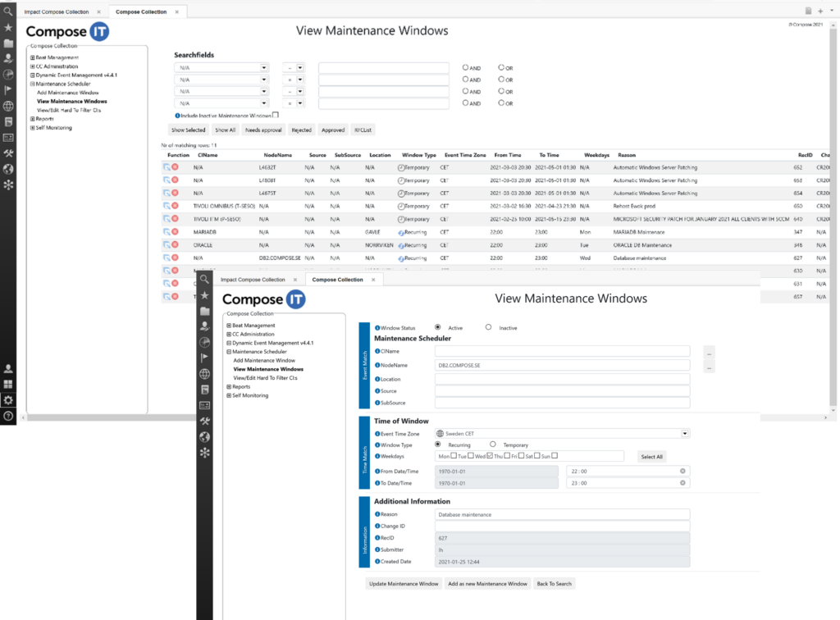
Task: Open the tools icon in background window sidebar
Action: click(x=8, y=153)
